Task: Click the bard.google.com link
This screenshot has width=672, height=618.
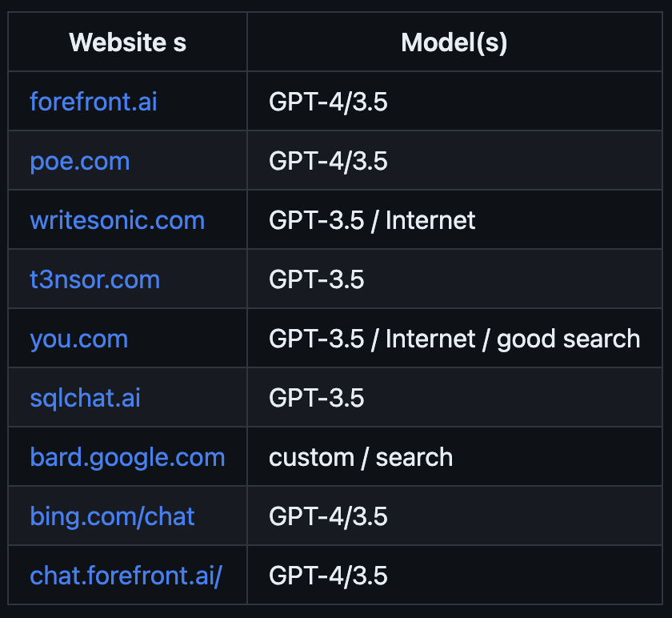Action: pyautogui.click(x=128, y=457)
